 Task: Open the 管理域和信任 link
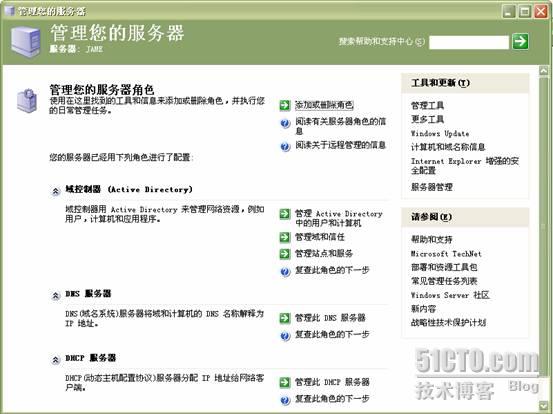pyautogui.click(x=320, y=237)
